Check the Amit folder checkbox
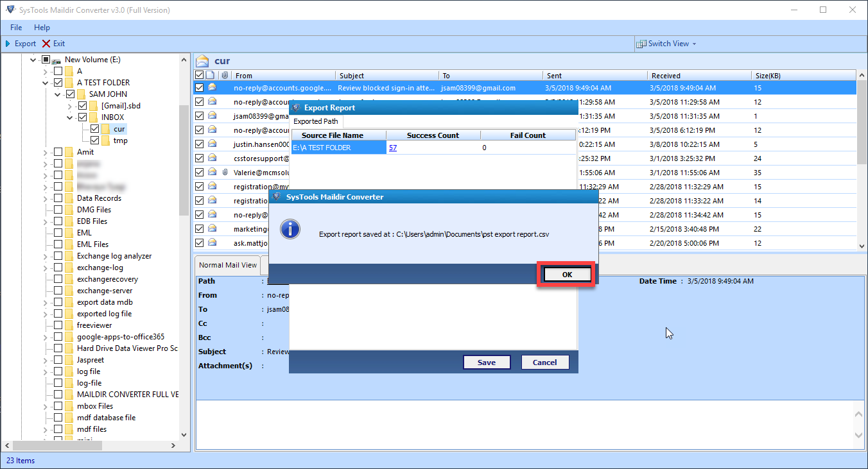The image size is (868, 469). [x=58, y=152]
